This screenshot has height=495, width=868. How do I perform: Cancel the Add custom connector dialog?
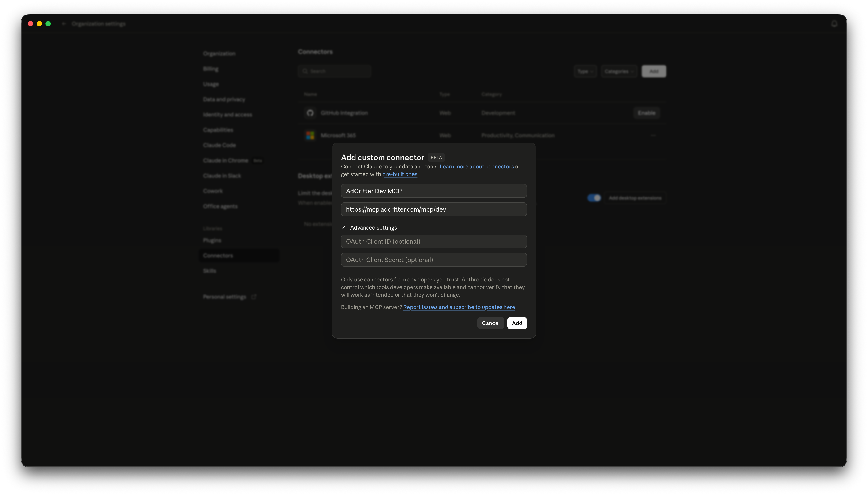tap(491, 323)
